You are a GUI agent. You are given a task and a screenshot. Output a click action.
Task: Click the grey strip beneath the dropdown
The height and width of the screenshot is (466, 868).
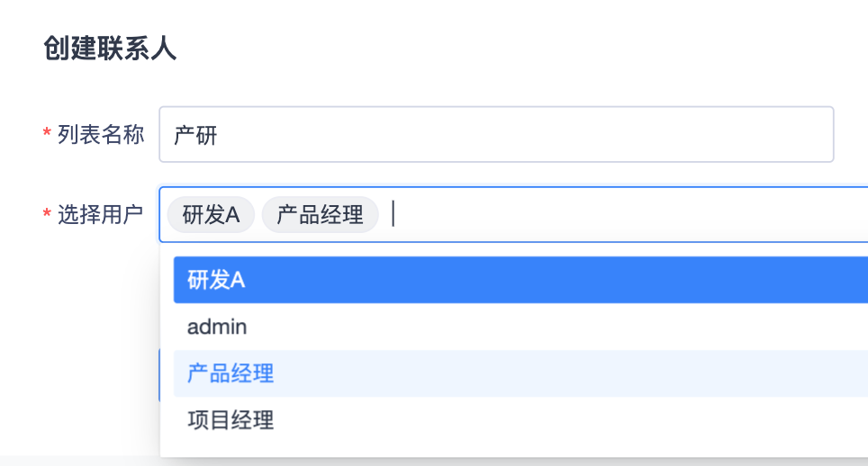[81, 461]
